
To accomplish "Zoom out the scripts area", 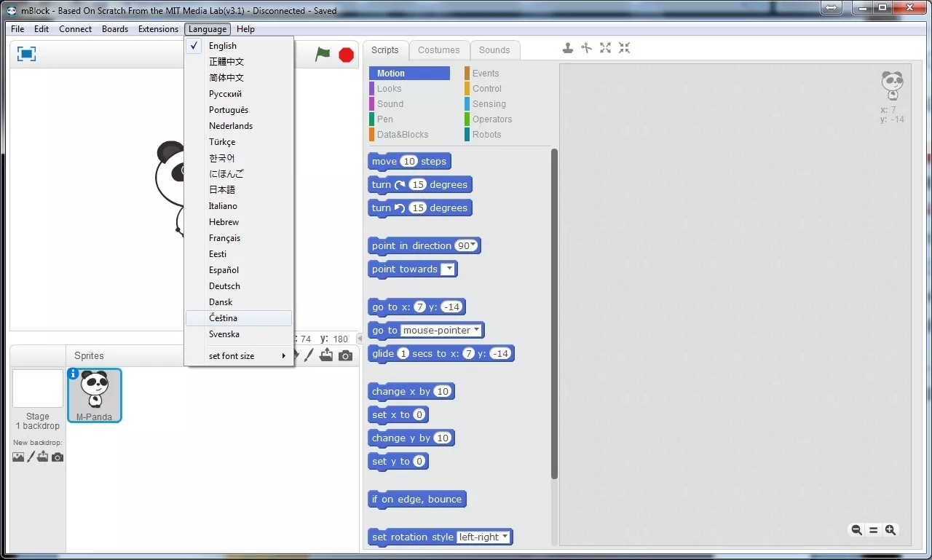I will [856, 530].
